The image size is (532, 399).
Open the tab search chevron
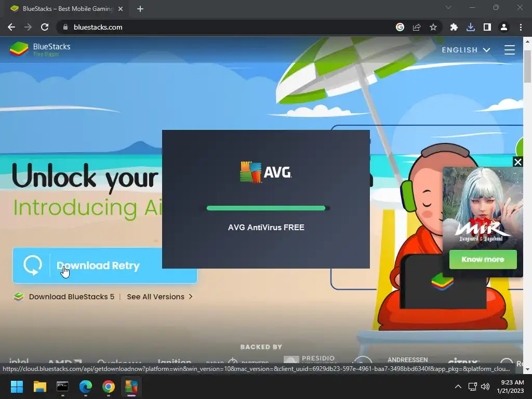(x=448, y=7)
